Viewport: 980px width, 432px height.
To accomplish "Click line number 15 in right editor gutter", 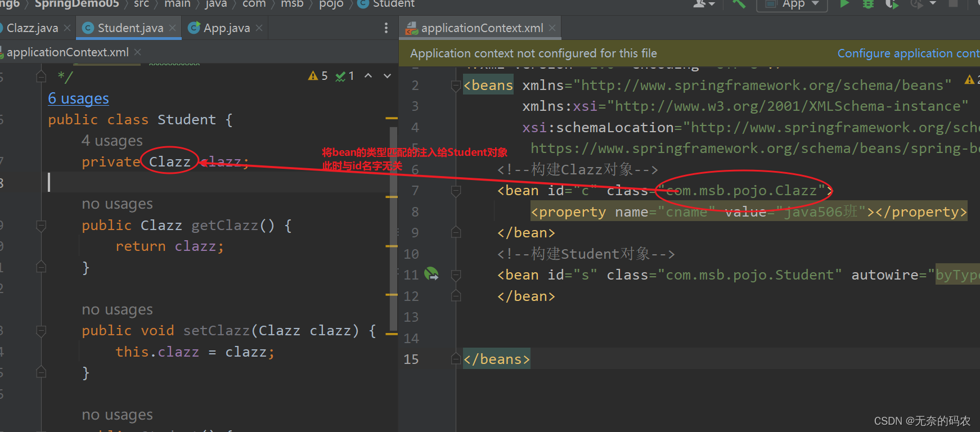I will (x=411, y=359).
